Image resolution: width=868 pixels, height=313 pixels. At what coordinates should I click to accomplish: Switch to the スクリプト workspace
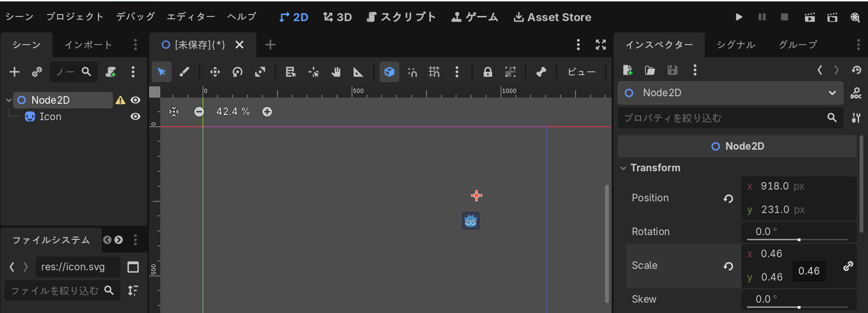(401, 17)
